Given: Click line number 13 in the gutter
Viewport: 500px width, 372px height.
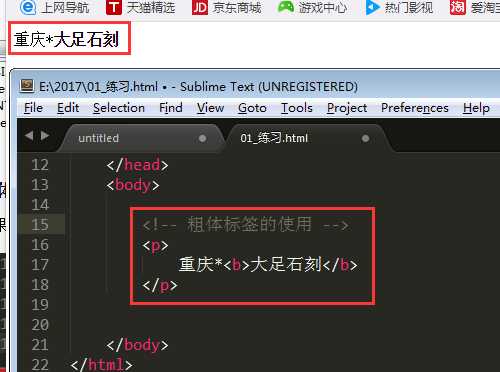Looking at the screenshot, I should pos(40,185).
